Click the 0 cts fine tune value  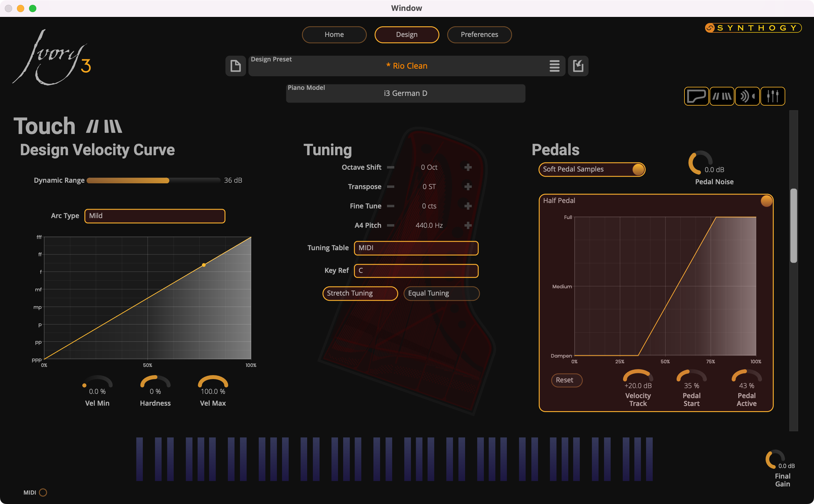(x=429, y=206)
